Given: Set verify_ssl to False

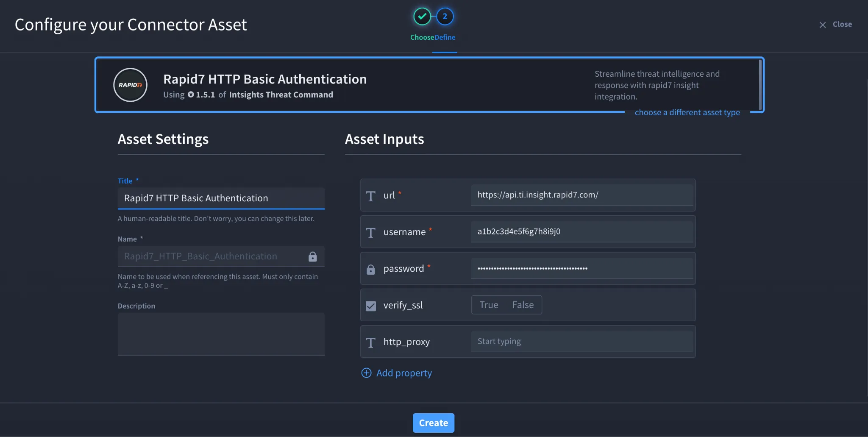Looking at the screenshot, I should click(x=523, y=305).
